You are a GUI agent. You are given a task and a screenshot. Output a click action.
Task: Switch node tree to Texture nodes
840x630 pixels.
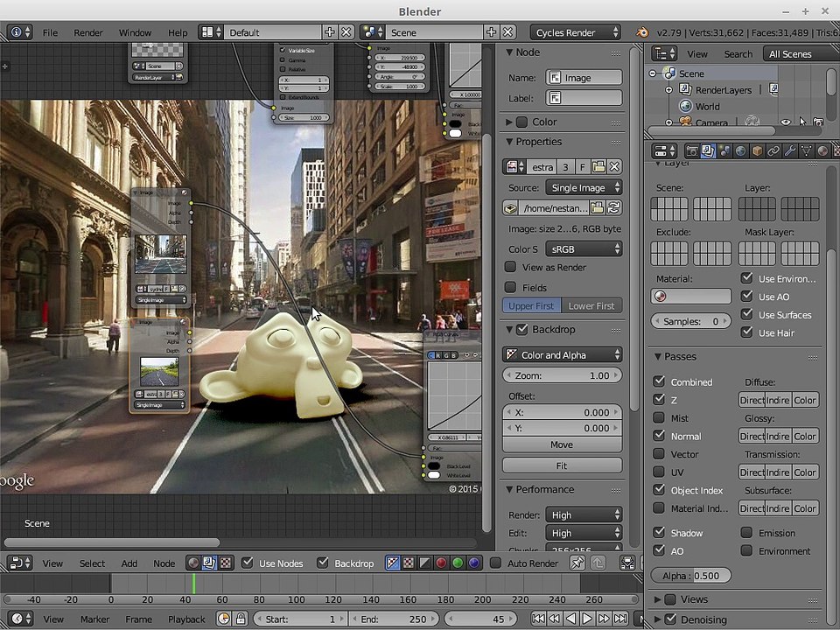point(226,563)
